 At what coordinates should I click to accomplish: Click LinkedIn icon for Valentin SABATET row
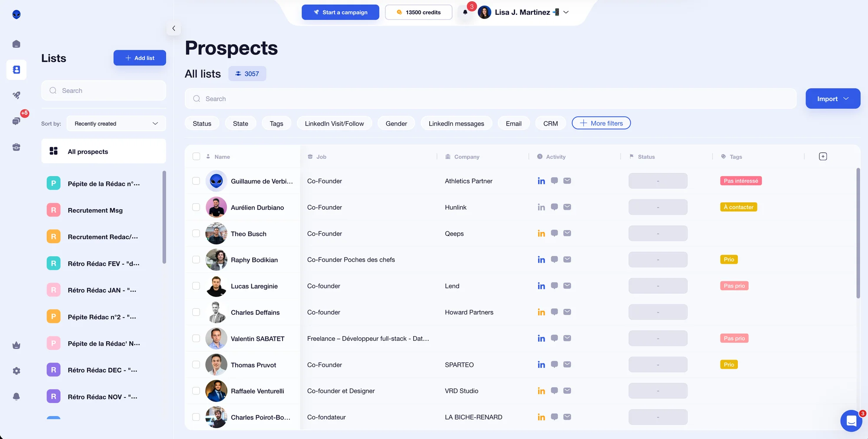click(x=541, y=338)
